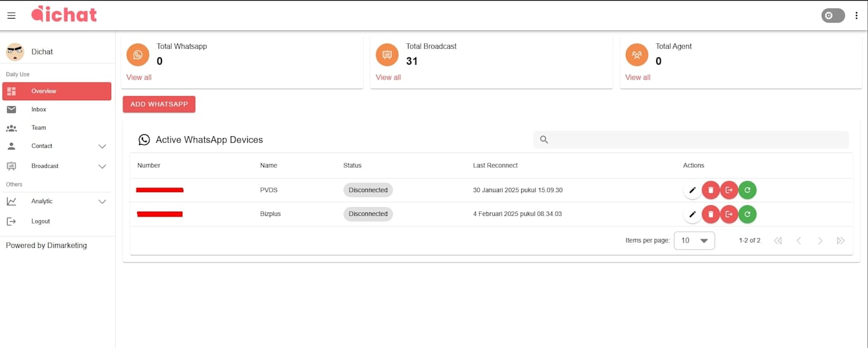Open Inbox from the sidebar
The height and width of the screenshot is (348, 868).
[x=57, y=109]
